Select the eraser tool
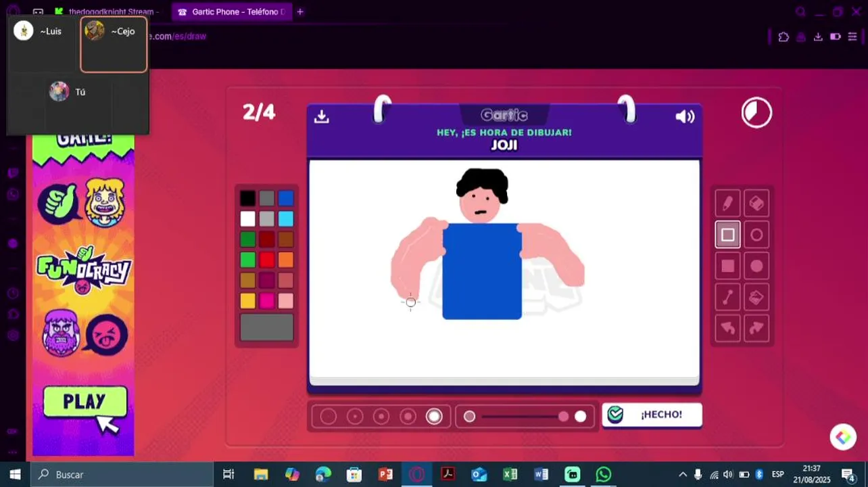 coord(756,203)
